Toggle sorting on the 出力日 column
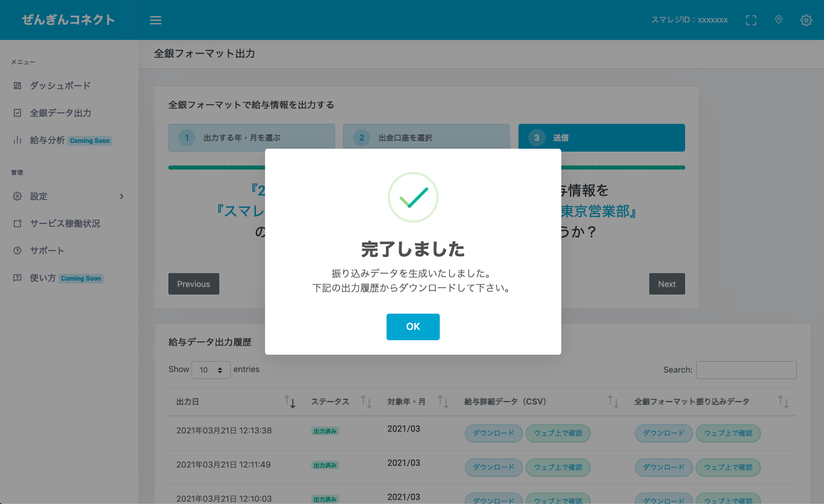 point(289,401)
